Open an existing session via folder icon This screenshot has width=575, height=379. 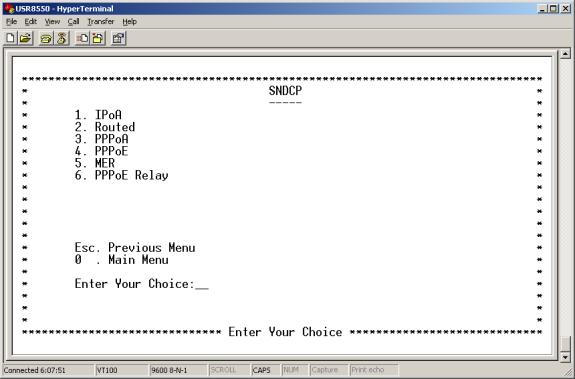[25, 38]
